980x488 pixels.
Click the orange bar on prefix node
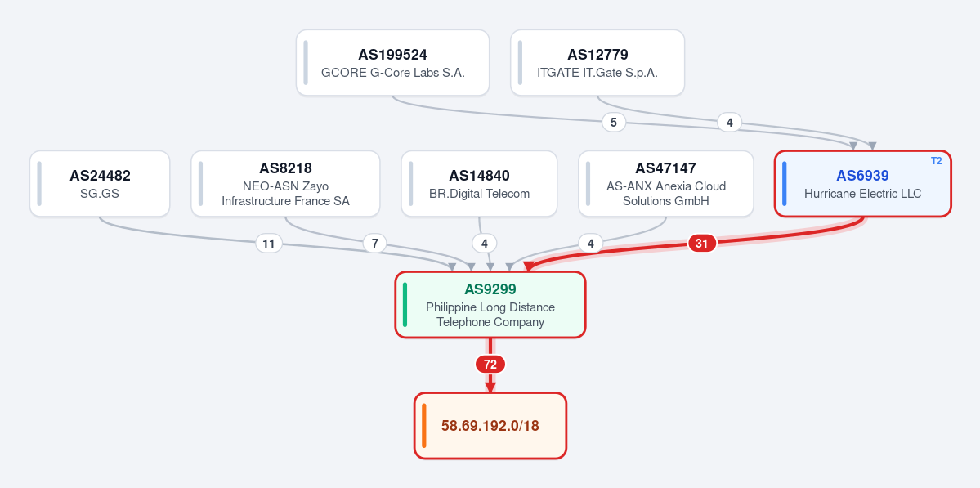(x=423, y=426)
